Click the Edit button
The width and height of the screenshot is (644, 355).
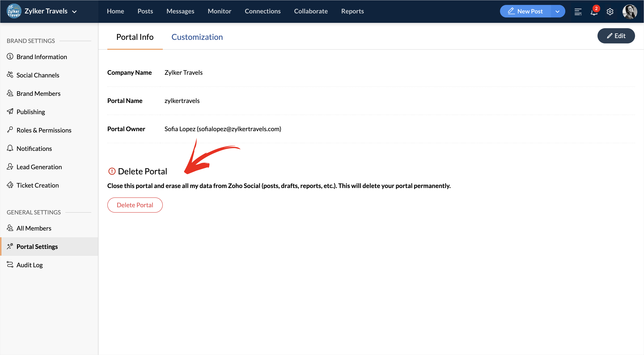coord(616,36)
